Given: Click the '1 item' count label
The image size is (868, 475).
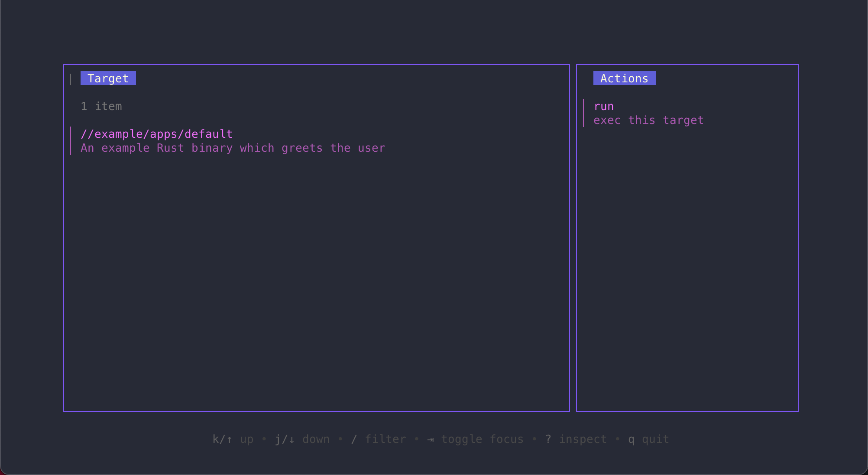Looking at the screenshot, I should point(101,107).
